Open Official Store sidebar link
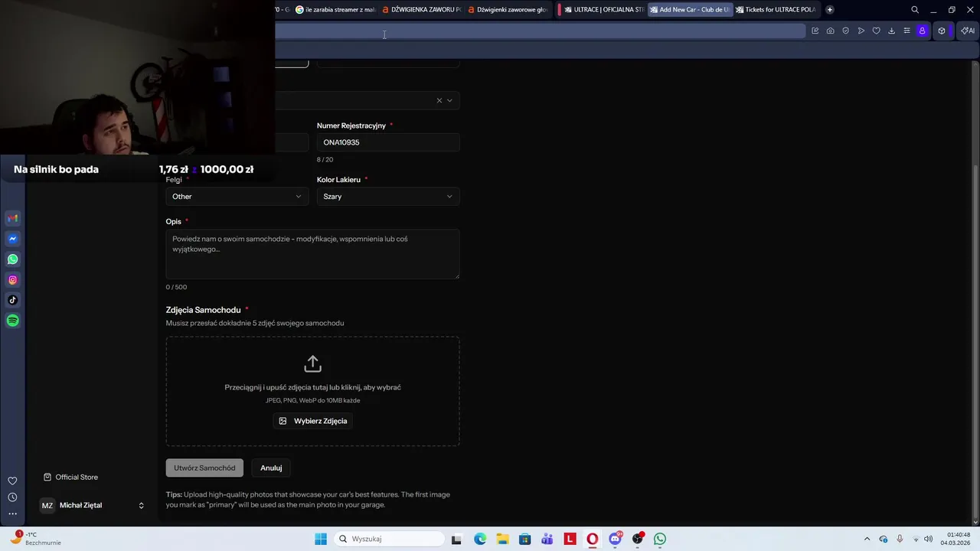 pos(70,477)
